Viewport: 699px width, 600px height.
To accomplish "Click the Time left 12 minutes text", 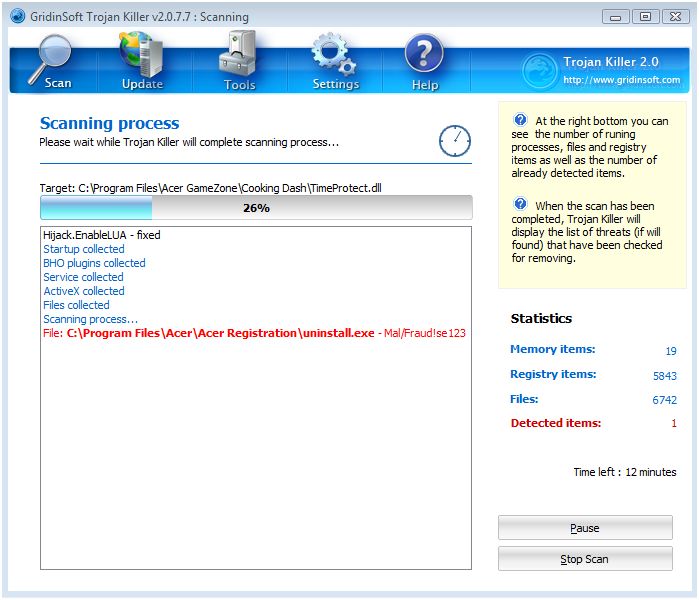I will tap(625, 472).
